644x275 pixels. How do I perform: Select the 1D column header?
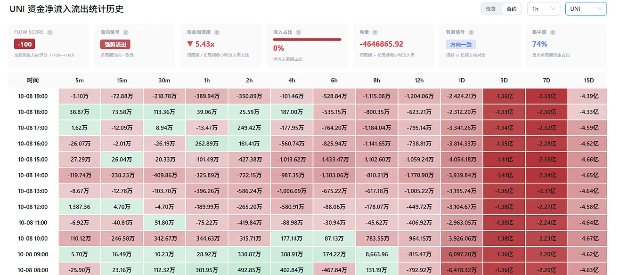click(x=462, y=81)
